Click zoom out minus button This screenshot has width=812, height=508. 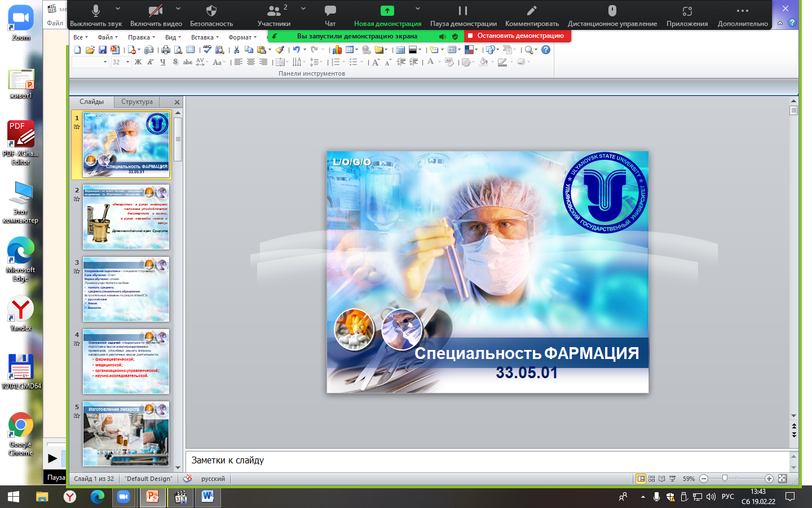704,479
